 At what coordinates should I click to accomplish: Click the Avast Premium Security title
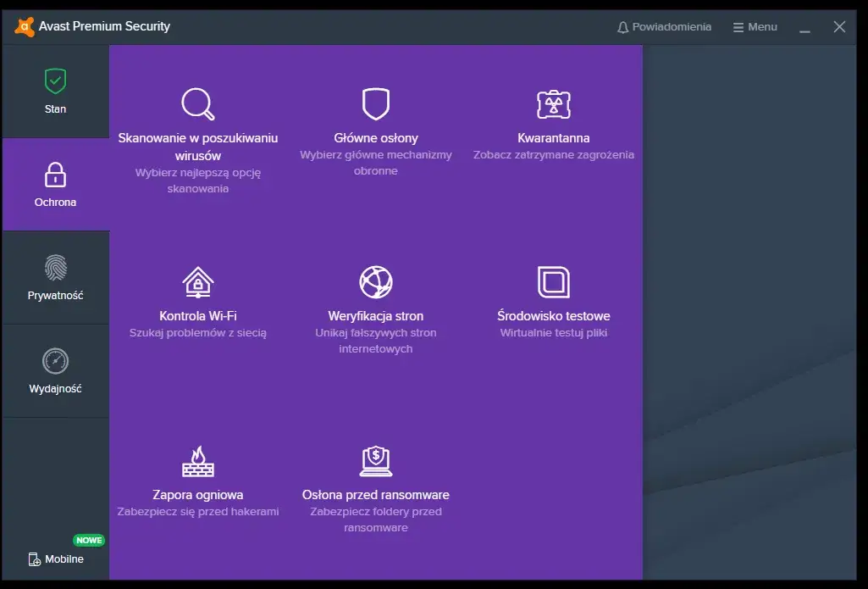(x=104, y=26)
